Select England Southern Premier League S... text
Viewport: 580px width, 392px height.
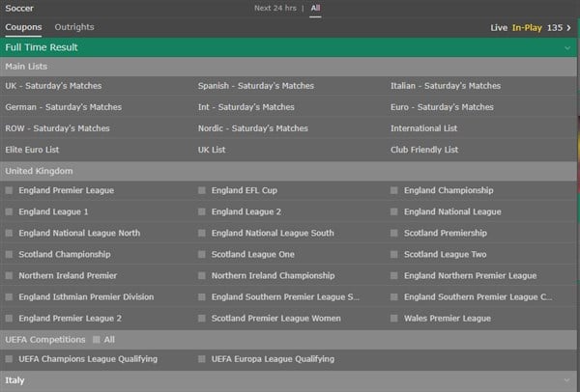click(285, 297)
